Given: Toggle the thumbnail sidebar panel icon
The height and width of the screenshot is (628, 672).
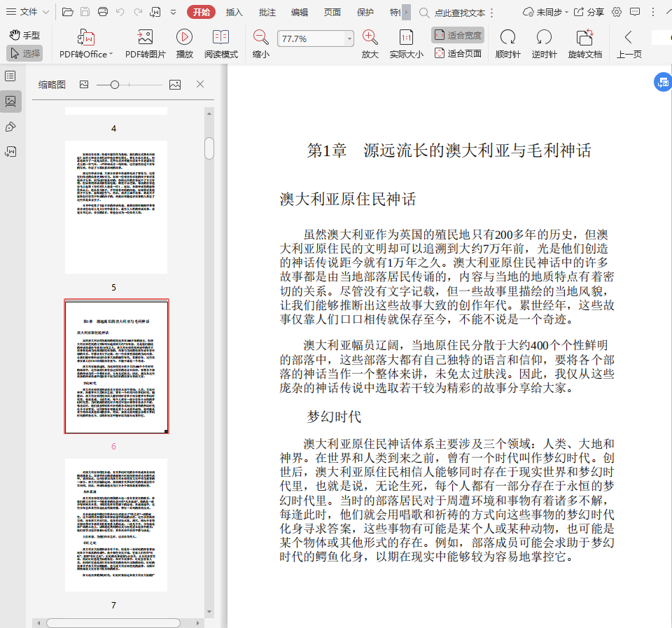Looking at the screenshot, I should (10, 102).
